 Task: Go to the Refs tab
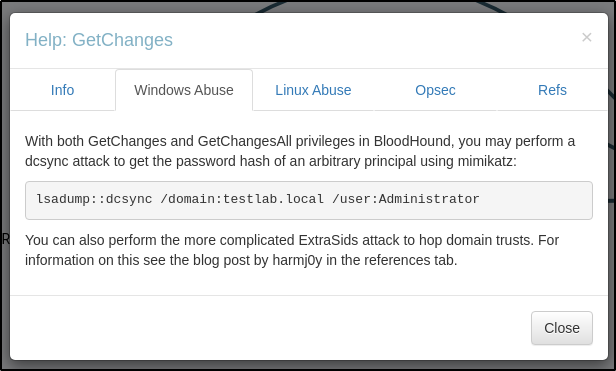tap(552, 90)
